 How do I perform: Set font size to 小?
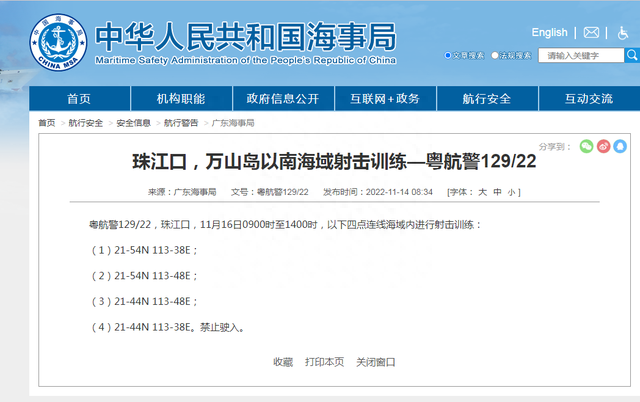(511, 192)
